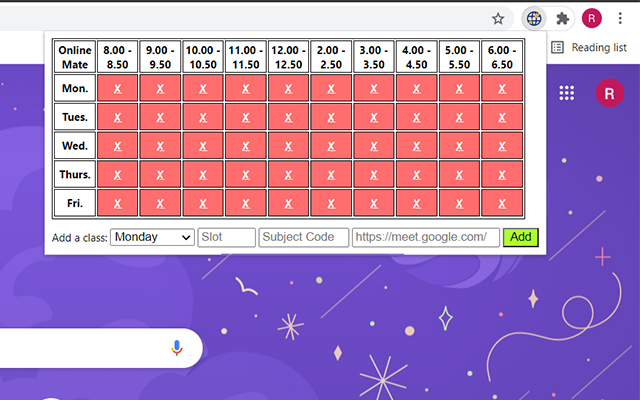Focus the meet.google.com link field
640x400 pixels.
pyautogui.click(x=426, y=237)
